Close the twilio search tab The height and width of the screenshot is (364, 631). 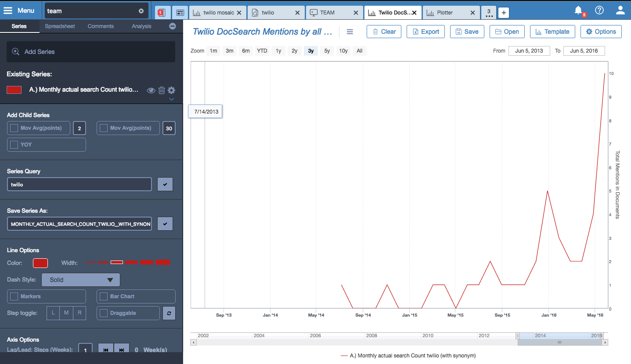(297, 13)
